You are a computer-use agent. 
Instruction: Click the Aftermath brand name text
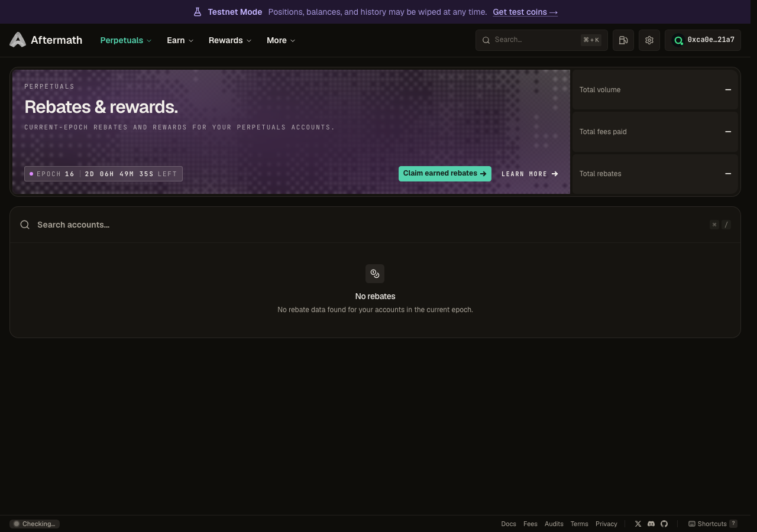57,40
